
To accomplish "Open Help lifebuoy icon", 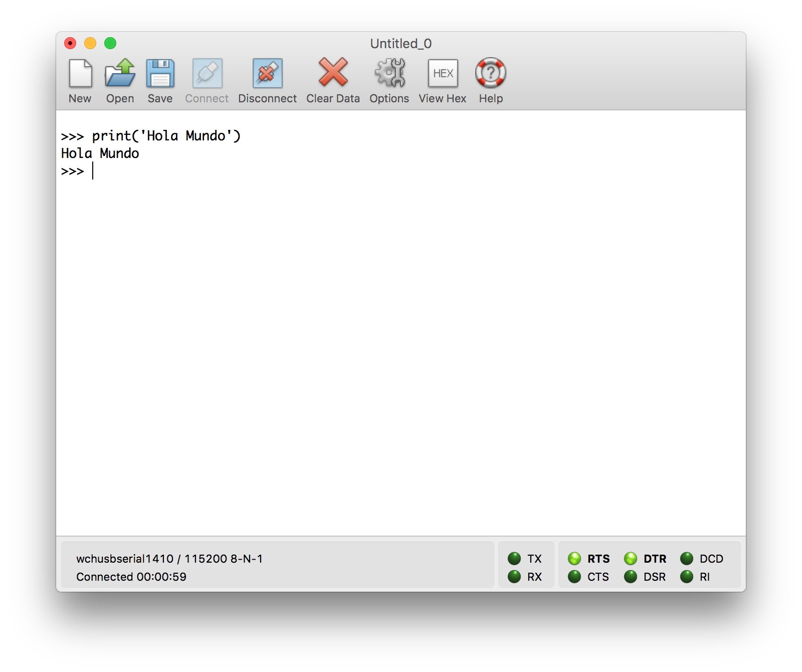I will (x=491, y=73).
